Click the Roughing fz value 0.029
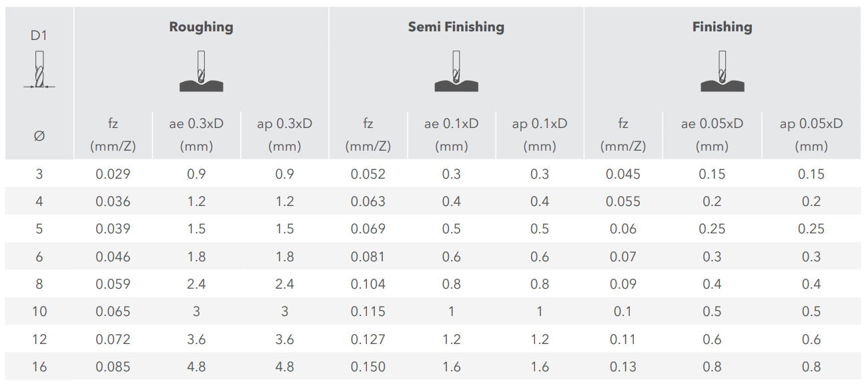The image size is (868, 386). [113, 175]
